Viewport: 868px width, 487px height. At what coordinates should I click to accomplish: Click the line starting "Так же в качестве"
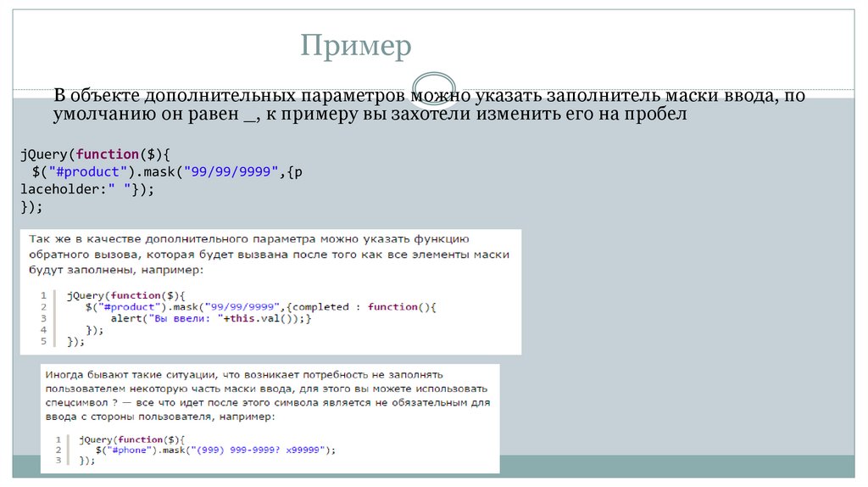pos(249,238)
